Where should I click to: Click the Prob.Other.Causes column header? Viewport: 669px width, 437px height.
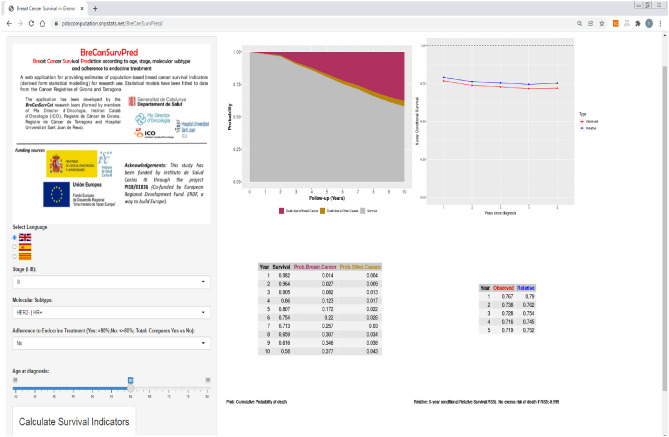[360, 267]
